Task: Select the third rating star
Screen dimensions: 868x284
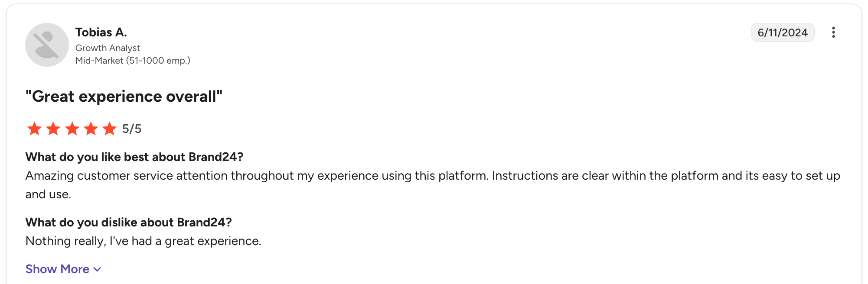Action: click(72, 129)
